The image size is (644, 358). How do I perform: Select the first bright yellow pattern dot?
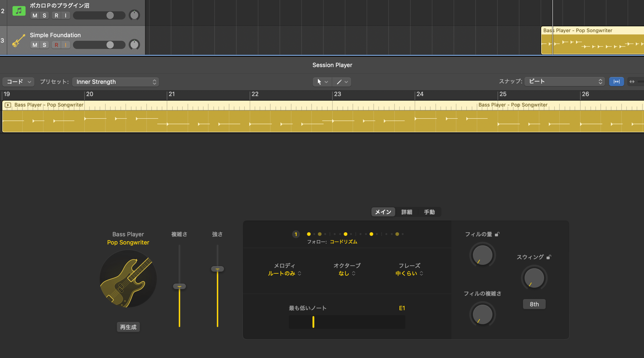pyautogui.click(x=309, y=234)
